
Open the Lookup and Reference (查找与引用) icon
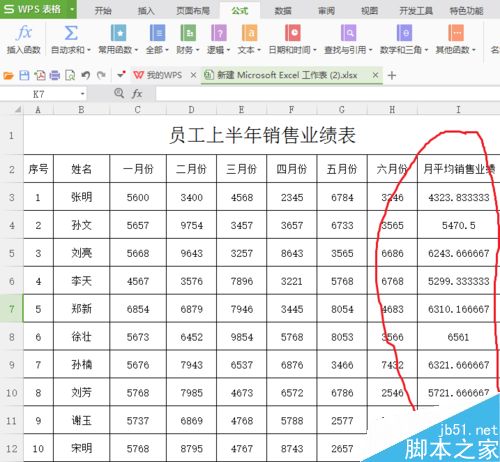348,33
